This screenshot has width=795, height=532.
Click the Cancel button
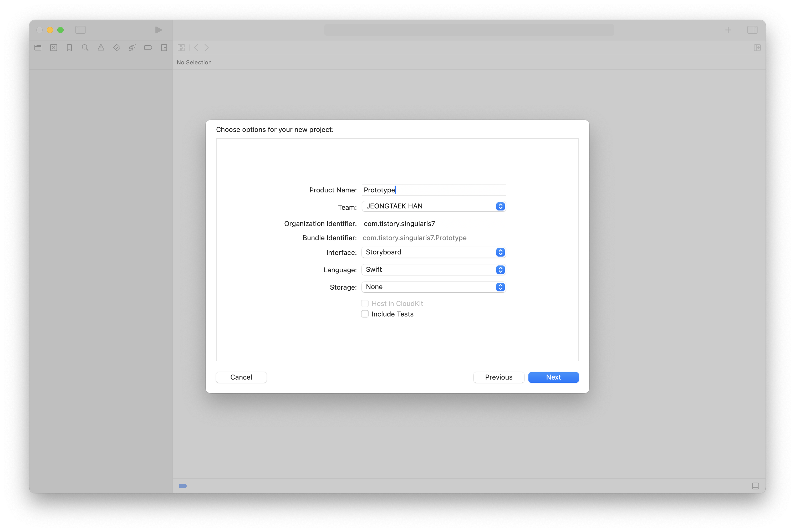coord(241,377)
